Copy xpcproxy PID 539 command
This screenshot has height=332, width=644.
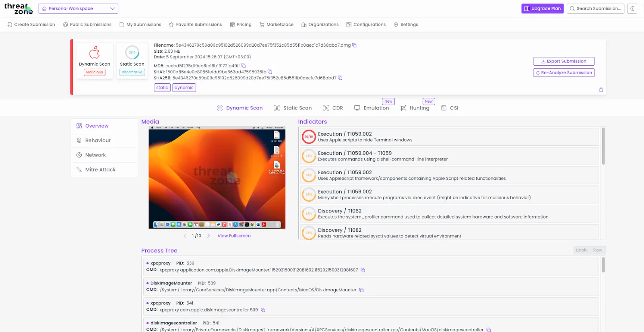[363, 270]
